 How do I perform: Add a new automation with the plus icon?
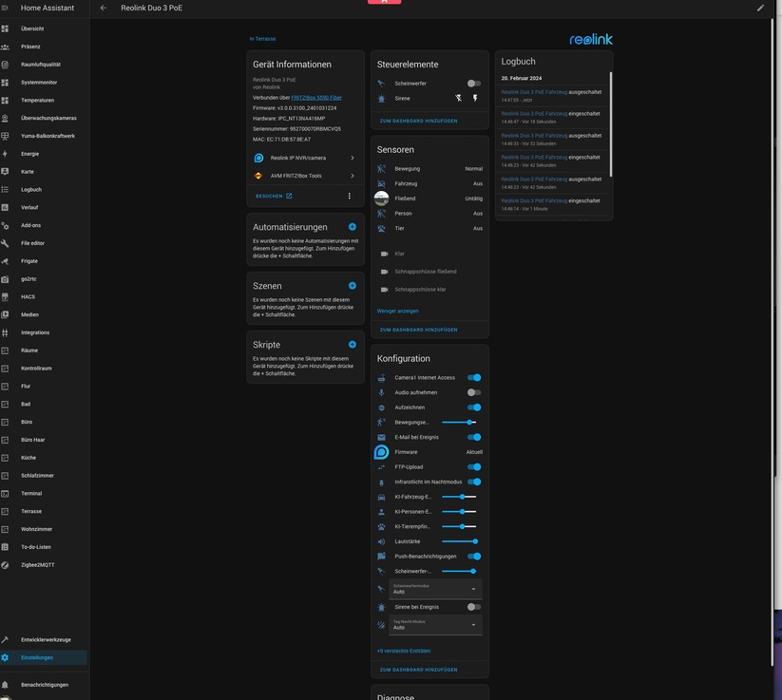[353, 227]
